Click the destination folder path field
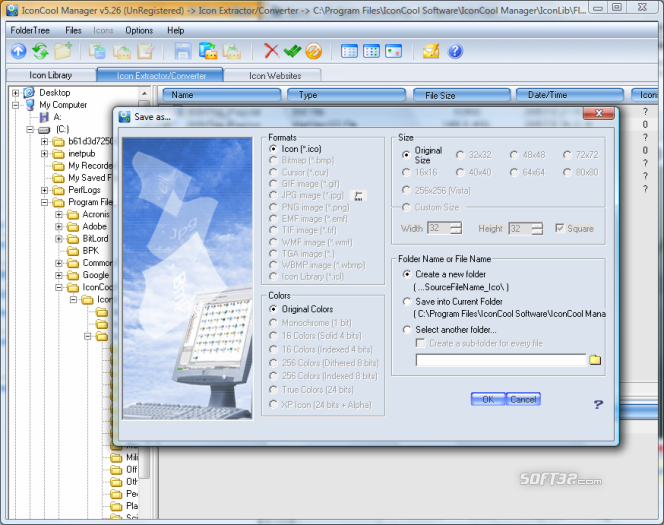The width and height of the screenshot is (664, 525). (x=501, y=360)
